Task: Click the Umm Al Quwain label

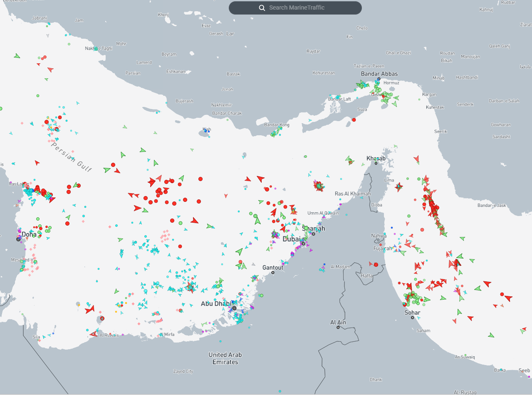Action: [x=323, y=213]
